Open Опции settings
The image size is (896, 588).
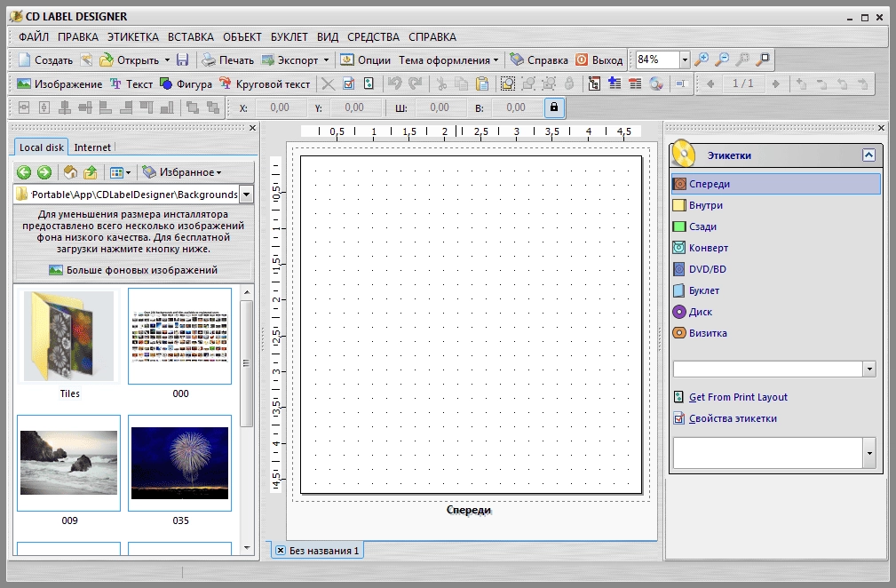click(365, 60)
